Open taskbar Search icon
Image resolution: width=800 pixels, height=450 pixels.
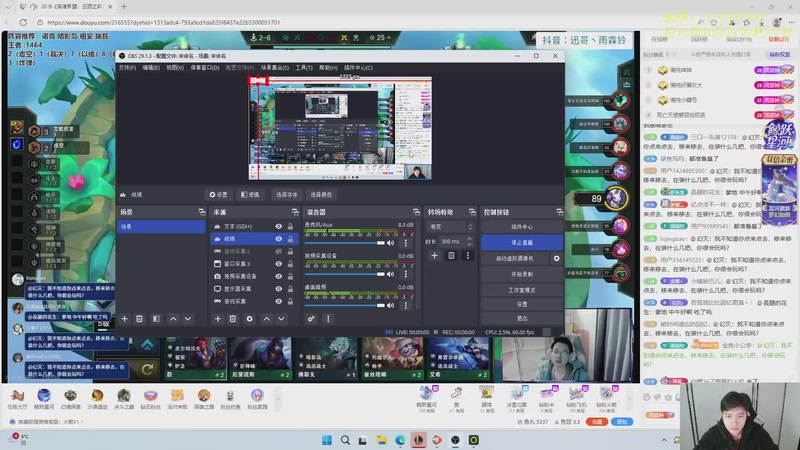point(345,440)
